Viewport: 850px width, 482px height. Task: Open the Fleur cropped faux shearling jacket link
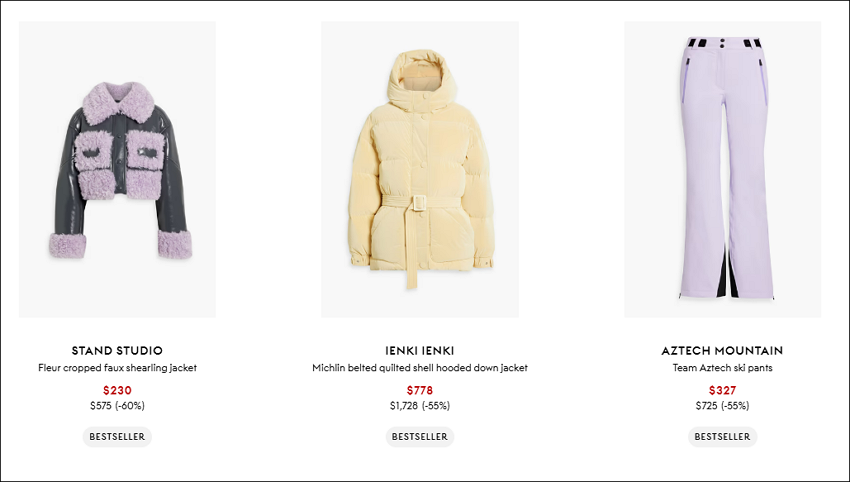click(x=117, y=368)
